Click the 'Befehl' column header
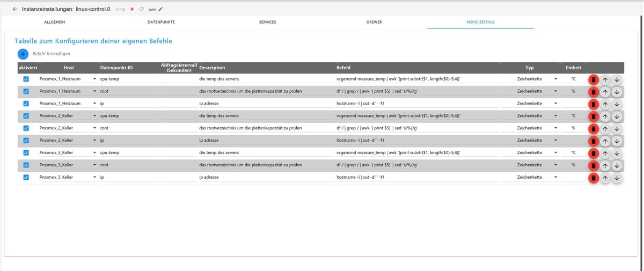The width and height of the screenshot is (644, 271). tap(343, 68)
